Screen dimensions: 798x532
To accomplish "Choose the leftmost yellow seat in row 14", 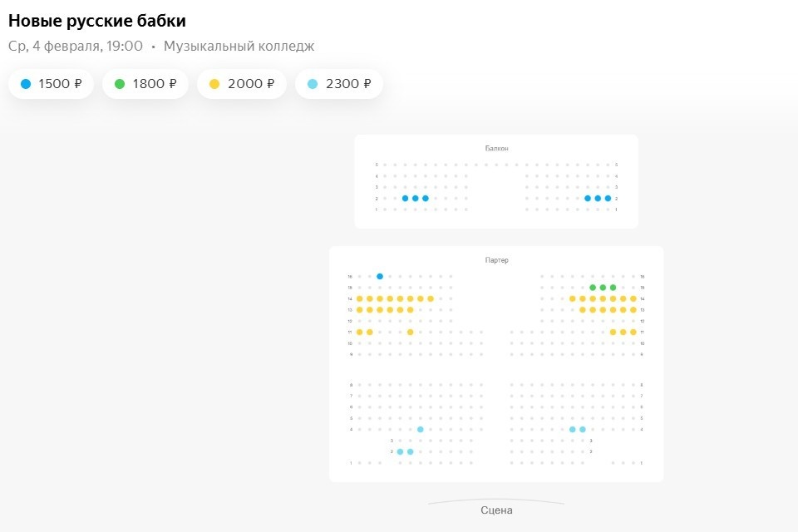I will (359, 298).
